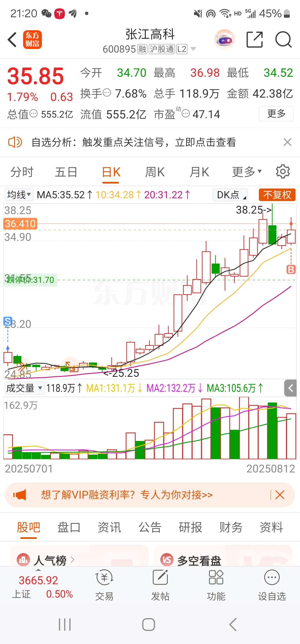300x644 pixels.
Task: Switch to 公告 tab
Action: (150, 527)
